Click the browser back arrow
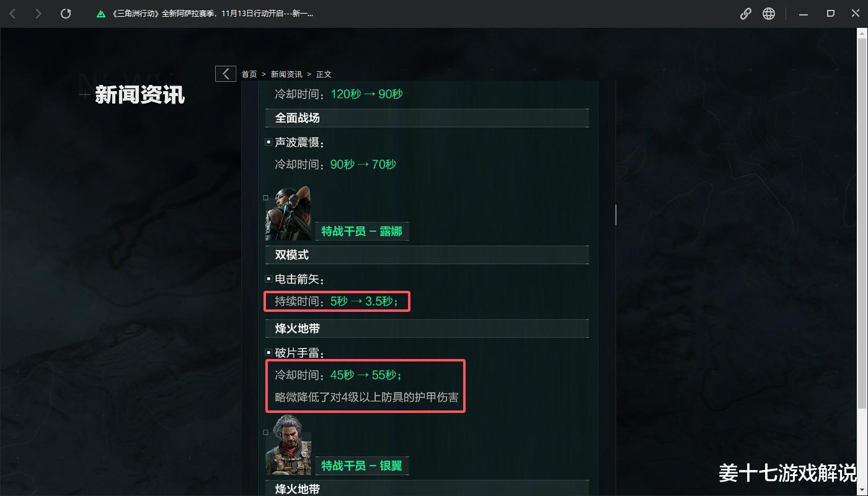 [x=12, y=14]
